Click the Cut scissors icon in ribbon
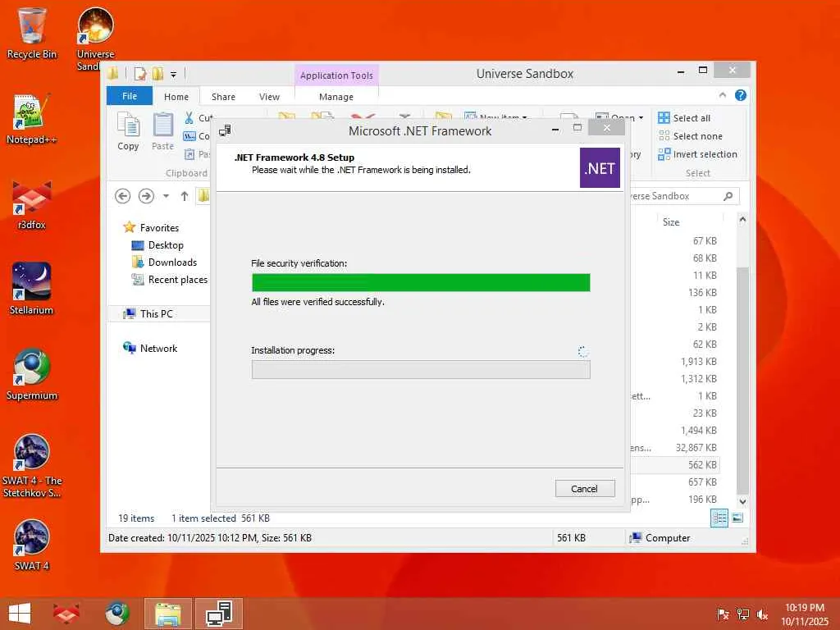840x630 pixels. pyautogui.click(x=189, y=118)
